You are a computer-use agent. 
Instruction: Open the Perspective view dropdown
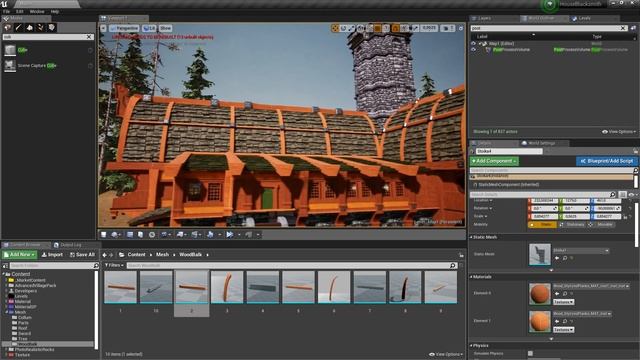point(124,28)
